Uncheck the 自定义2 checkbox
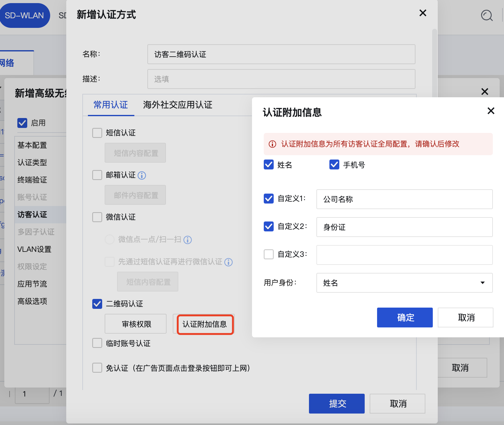Image resolution: width=504 pixels, height=425 pixels. click(x=269, y=226)
